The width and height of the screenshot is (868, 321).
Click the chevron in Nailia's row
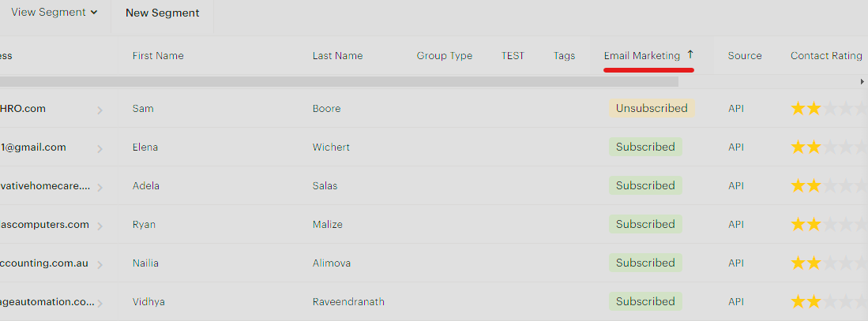[100, 264]
